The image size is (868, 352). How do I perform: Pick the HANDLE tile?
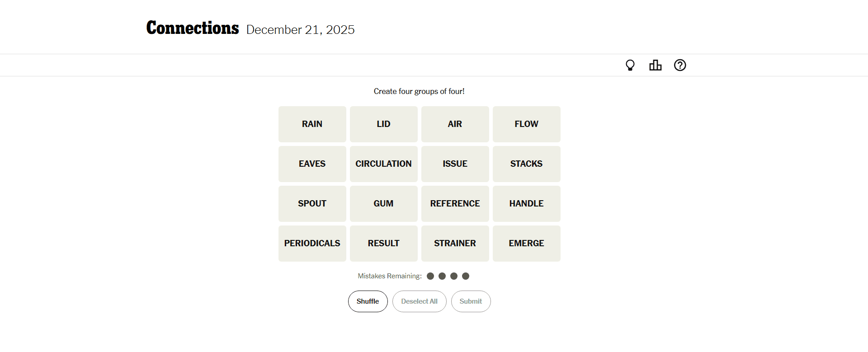point(526,204)
